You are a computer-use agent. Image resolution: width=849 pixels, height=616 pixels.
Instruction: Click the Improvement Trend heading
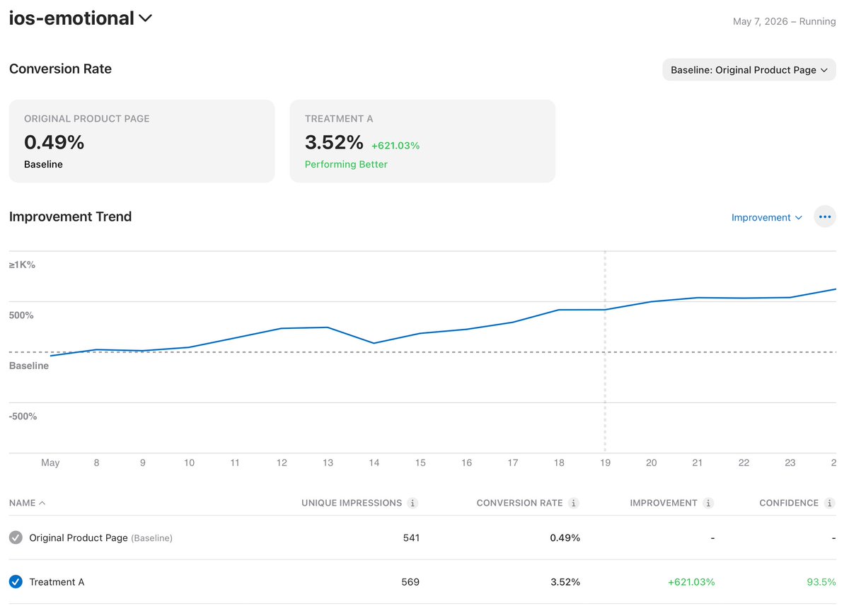click(70, 216)
